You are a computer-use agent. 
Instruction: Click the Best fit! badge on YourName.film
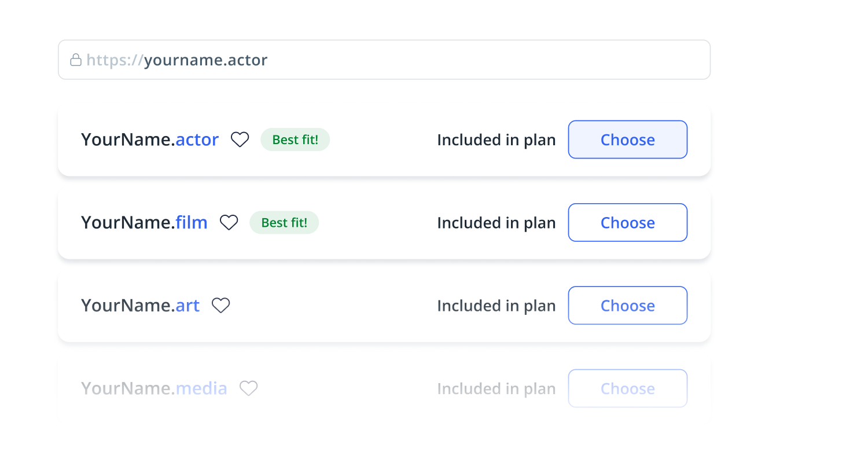coord(284,222)
